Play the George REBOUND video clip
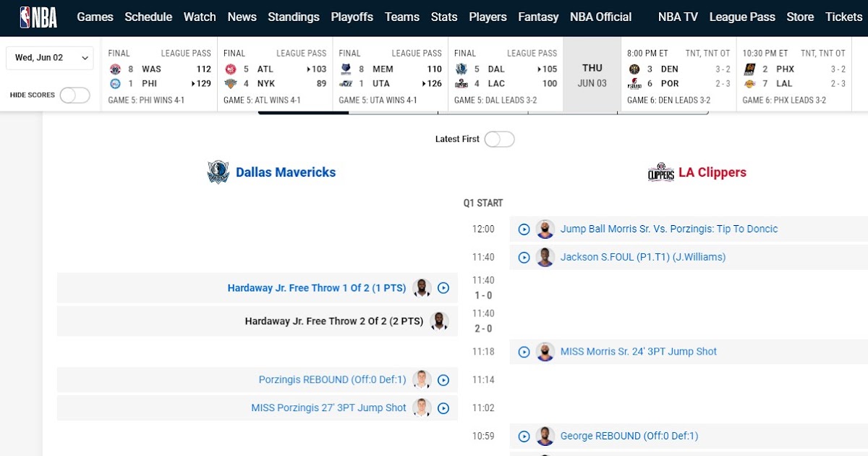The width and height of the screenshot is (868, 456). 524,436
